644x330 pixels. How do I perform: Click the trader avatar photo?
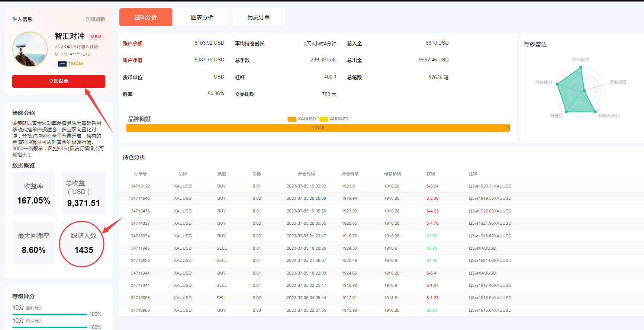coord(30,49)
